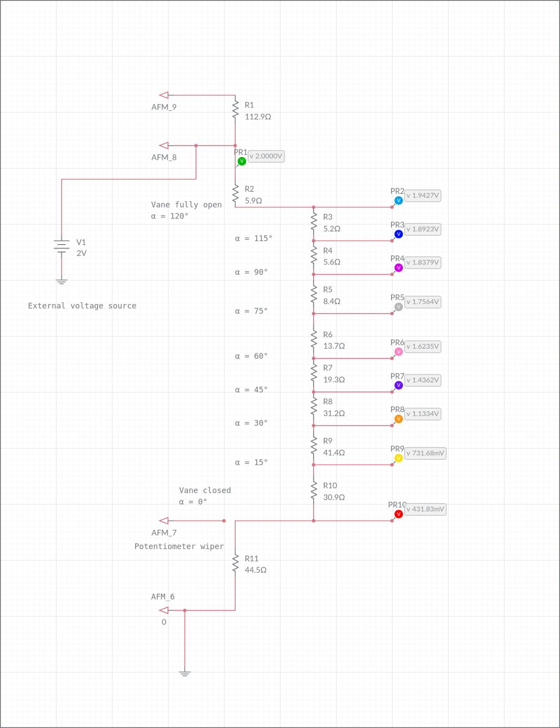Screen dimensions: 560x728
Task: Click the R1 112.9Ω resistor symbol
Action: pos(235,111)
